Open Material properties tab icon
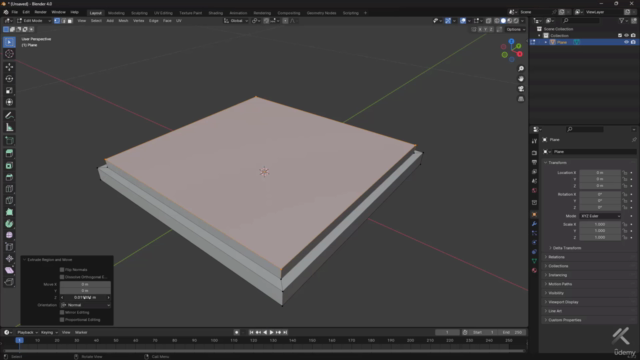 pos(534,271)
